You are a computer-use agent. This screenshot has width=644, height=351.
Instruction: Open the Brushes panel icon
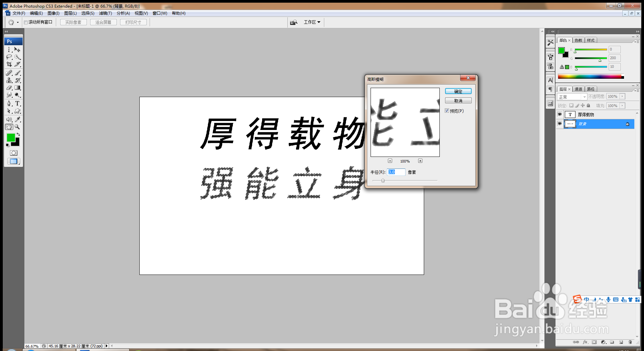pos(551,57)
